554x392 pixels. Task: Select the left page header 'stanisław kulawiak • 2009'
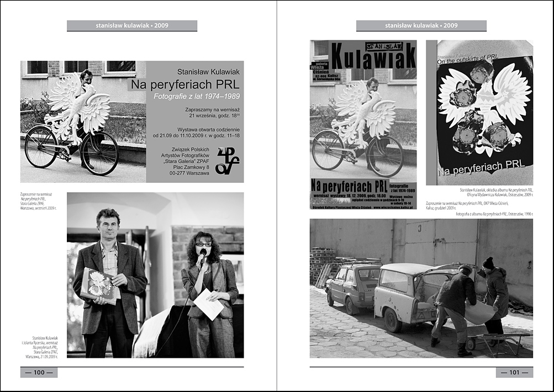click(132, 25)
